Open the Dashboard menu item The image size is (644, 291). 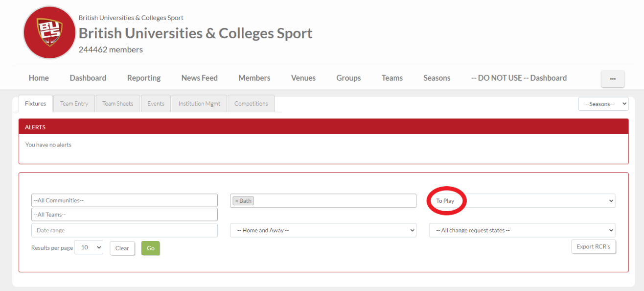(x=88, y=78)
